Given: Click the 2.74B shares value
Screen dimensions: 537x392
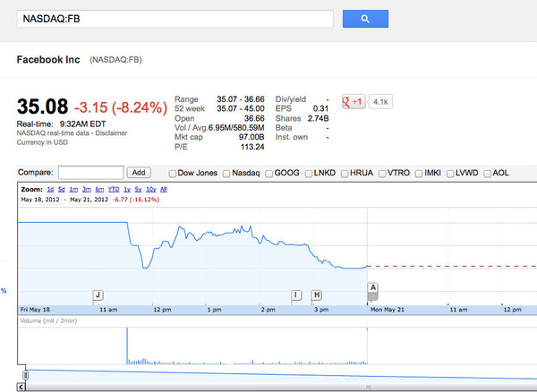Looking at the screenshot, I should click(x=318, y=118).
